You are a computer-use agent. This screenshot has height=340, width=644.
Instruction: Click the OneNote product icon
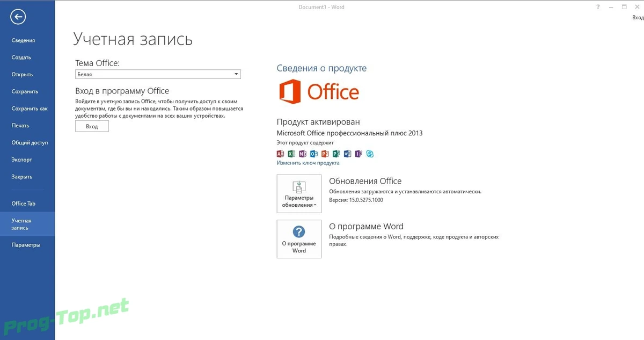[303, 154]
